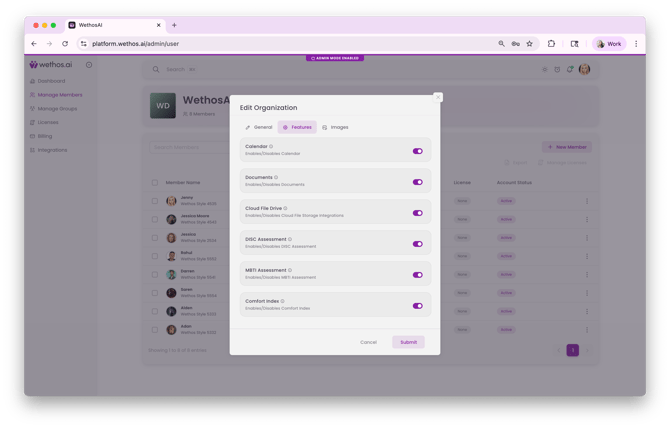
Task: Click info icon beside Cloud File Drive
Action: click(x=285, y=208)
